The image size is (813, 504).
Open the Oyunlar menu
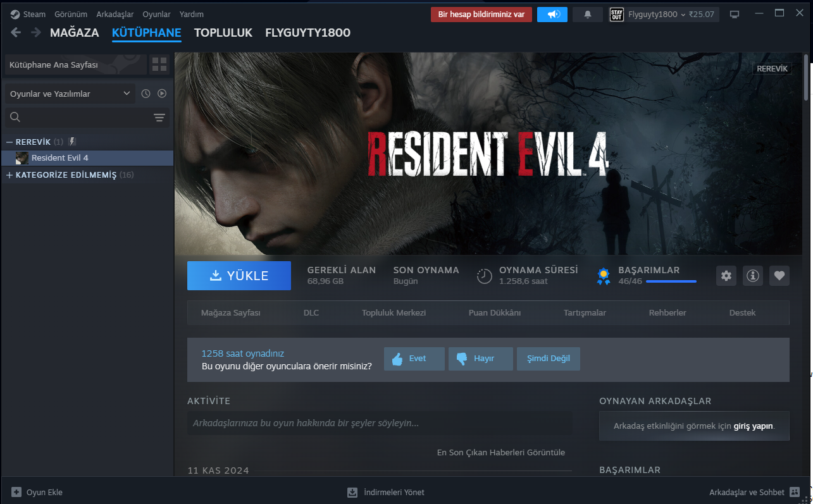click(157, 14)
